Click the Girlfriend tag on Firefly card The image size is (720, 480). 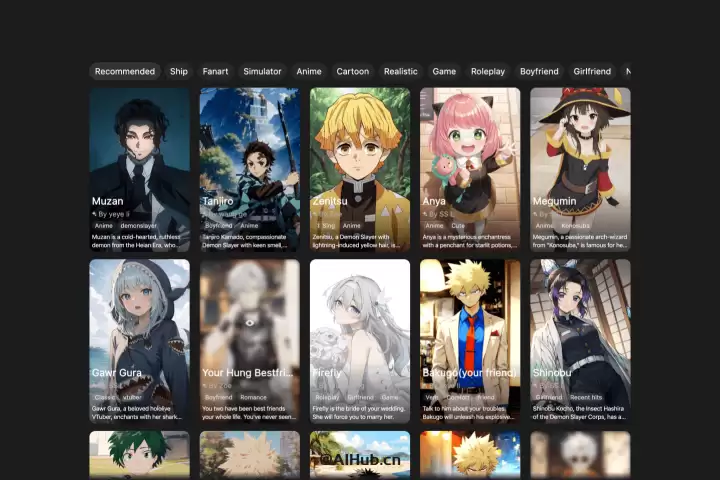pyautogui.click(x=360, y=397)
